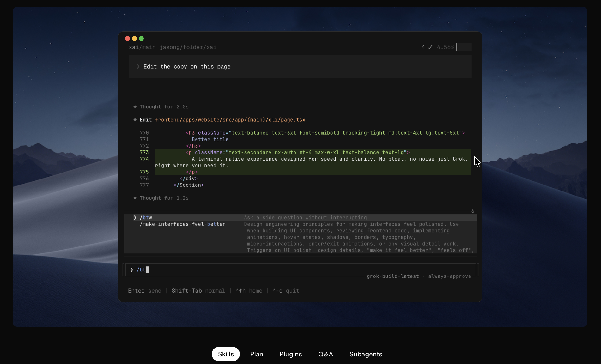Click the highlighted 'A terminal-native experience' line
This screenshot has width=601, height=364.
[313, 162]
